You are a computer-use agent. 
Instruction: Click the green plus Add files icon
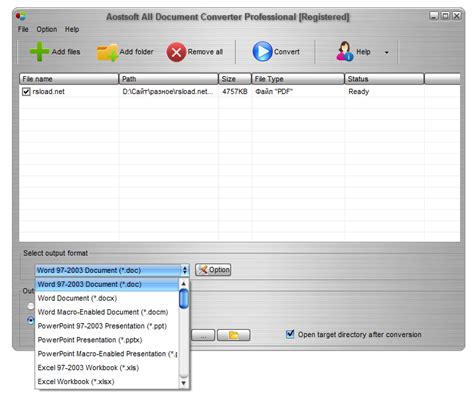pos(39,52)
